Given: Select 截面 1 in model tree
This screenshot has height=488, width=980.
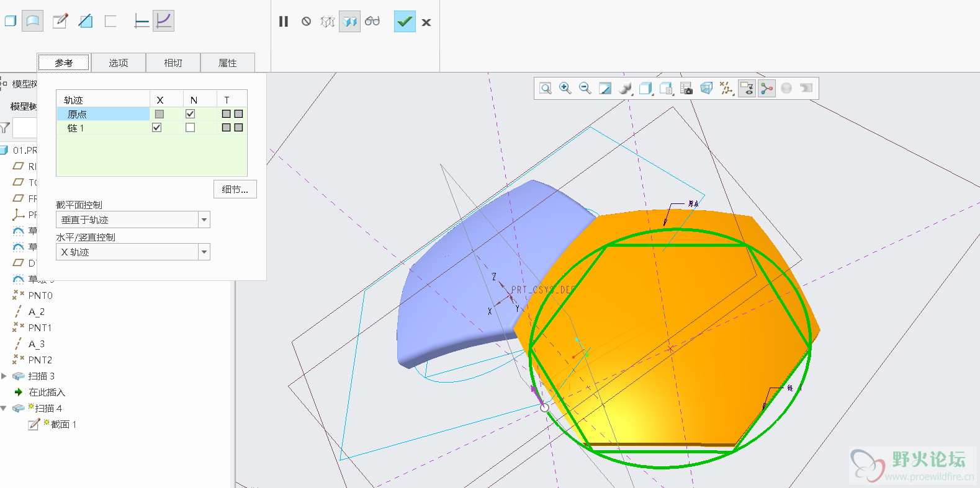Looking at the screenshot, I should tap(63, 425).
